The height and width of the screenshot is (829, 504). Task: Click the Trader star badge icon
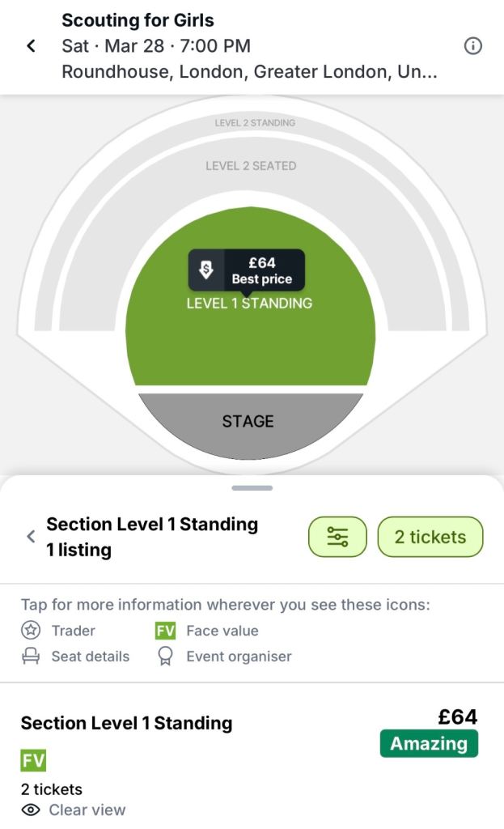[31, 631]
